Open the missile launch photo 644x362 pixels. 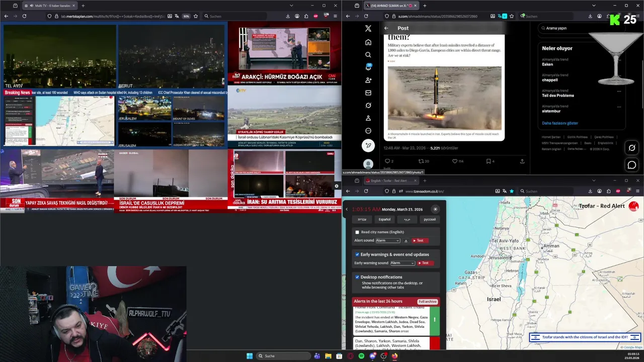444,98
